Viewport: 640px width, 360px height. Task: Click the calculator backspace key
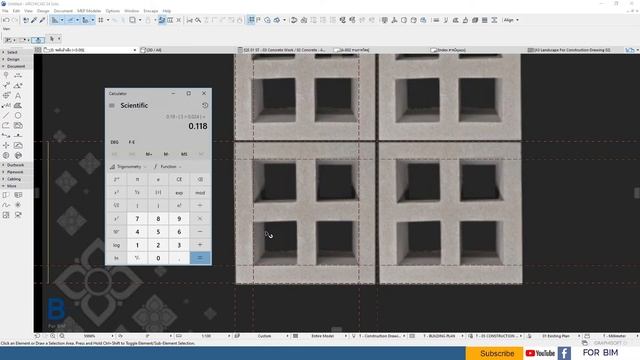(x=200, y=180)
